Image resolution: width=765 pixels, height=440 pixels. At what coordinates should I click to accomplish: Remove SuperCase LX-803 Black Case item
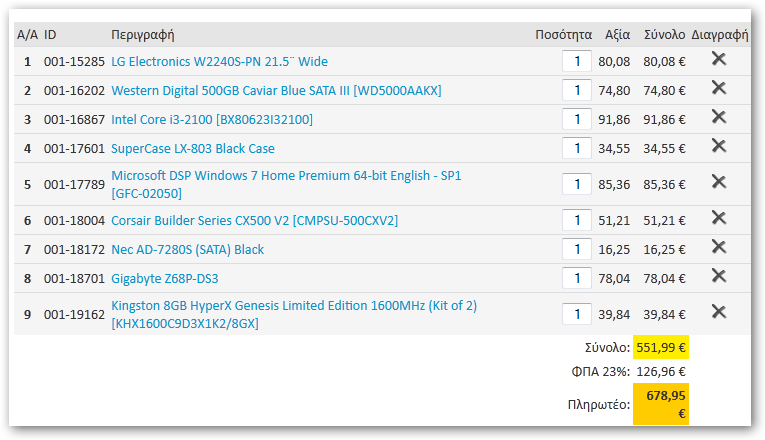point(719,146)
